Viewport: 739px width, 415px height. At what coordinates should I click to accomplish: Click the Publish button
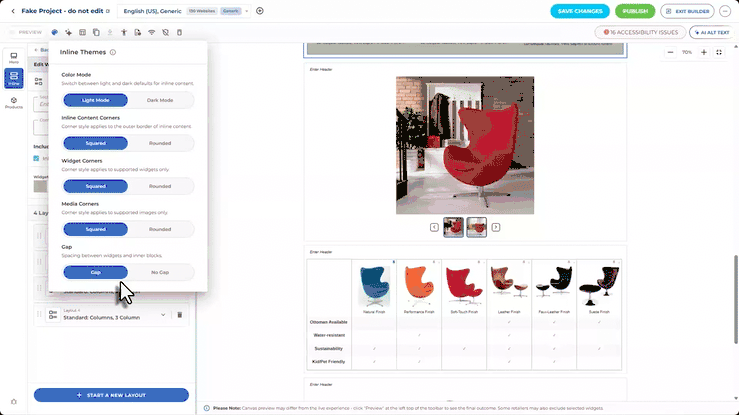[x=635, y=11]
